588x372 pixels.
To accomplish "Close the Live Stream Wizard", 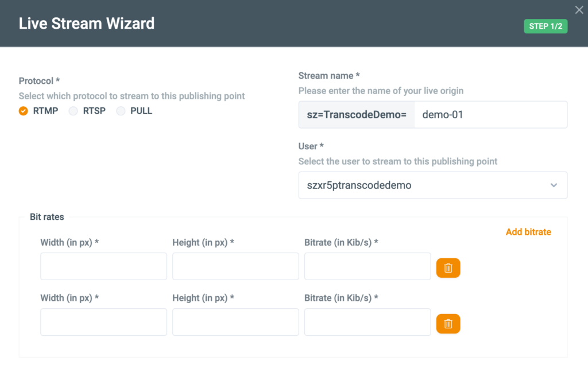I will pyautogui.click(x=579, y=10).
